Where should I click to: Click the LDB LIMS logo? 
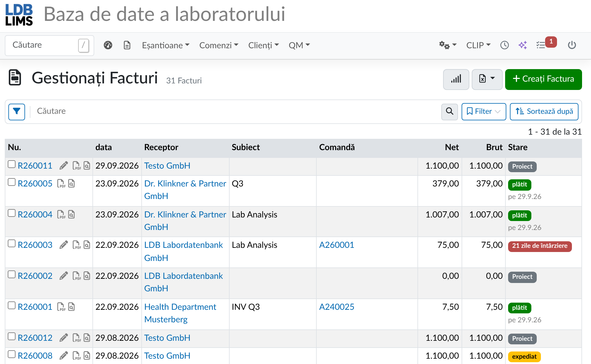(x=19, y=15)
